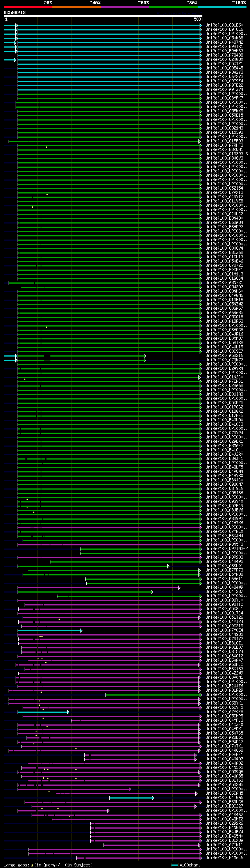250x868 pixels.
Task: Select hit label UniRef100_C1N2C0
Action: pyautogui.click(x=224, y=377)
